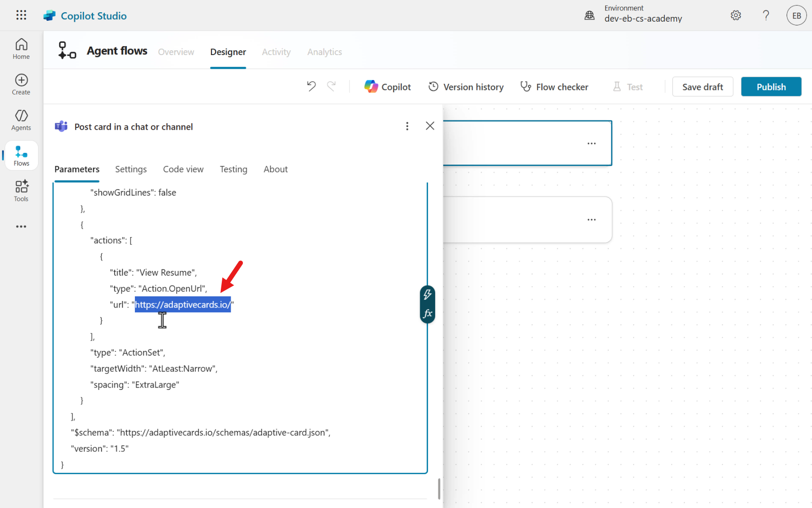Open ellipsis menu on second flow card
The height and width of the screenshot is (508, 812).
pyautogui.click(x=591, y=220)
